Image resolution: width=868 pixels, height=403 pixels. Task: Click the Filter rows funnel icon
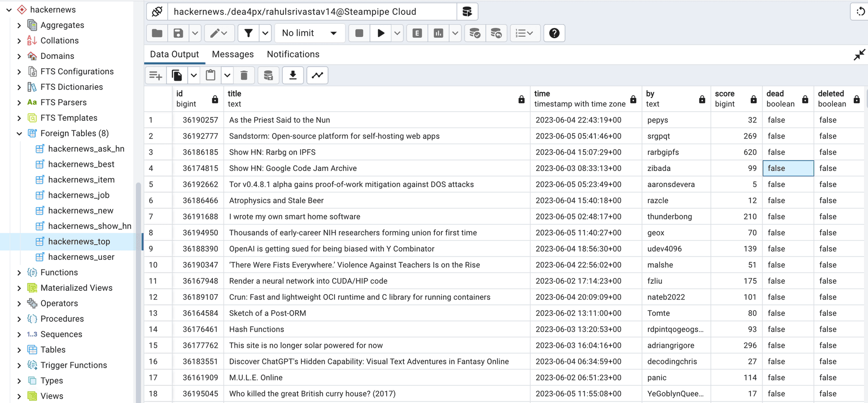248,33
